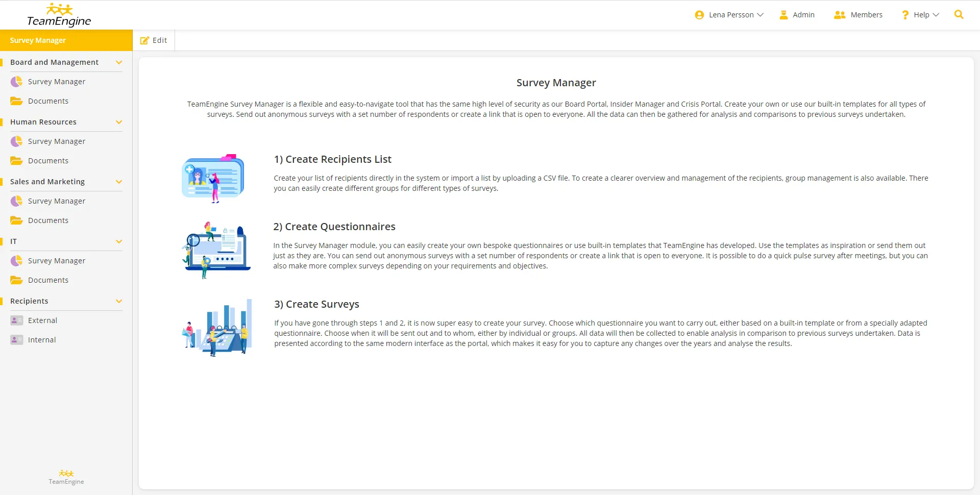Click Survey Manager pie icon under Human Resources
The image size is (980, 495).
pyautogui.click(x=16, y=141)
